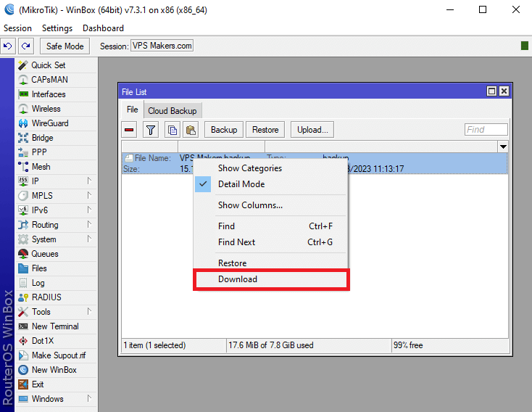Click the paste clipboard icon
The height and width of the screenshot is (412, 532).
(x=191, y=130)
